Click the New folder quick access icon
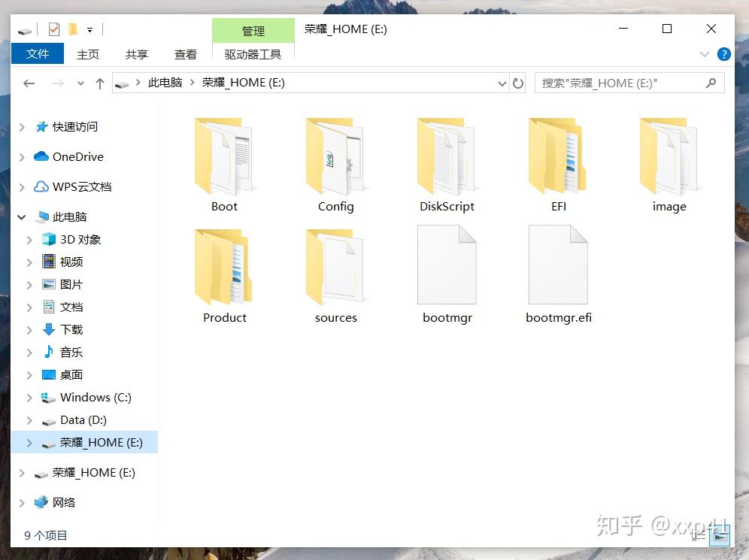Screen dimensions: 749x560 pos(73,29)
